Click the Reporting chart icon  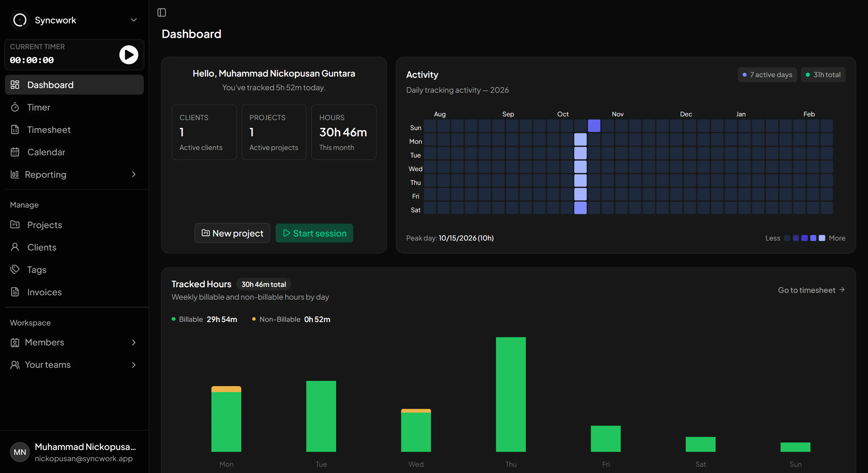click(x=15, y=175)
